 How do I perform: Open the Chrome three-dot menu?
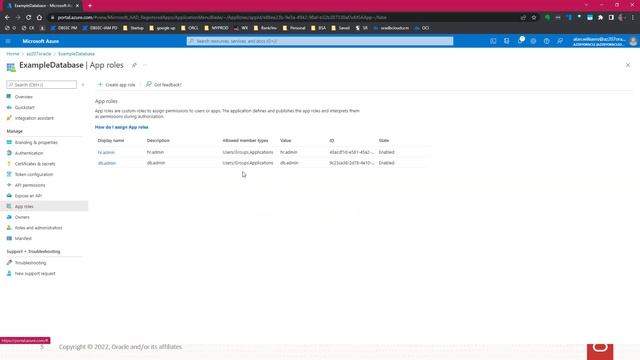(x=633, y=18)
